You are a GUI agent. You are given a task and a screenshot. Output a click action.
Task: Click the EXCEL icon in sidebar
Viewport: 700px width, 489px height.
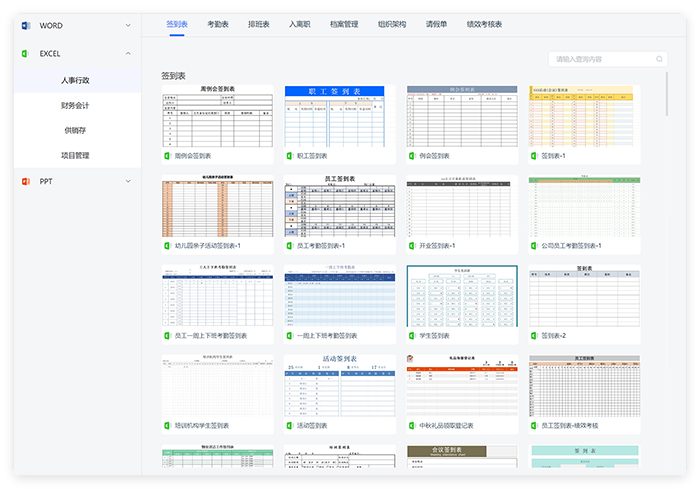(25, 53)
